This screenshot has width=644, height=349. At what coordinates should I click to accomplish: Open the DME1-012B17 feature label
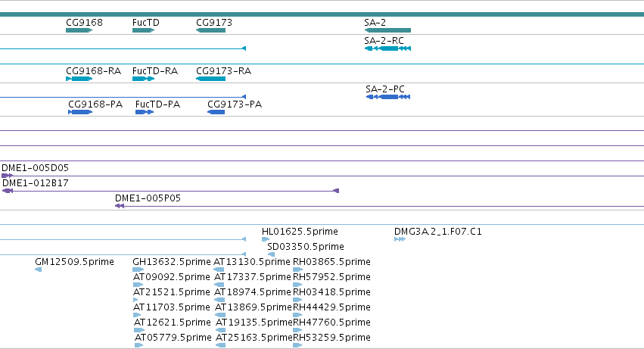36,183
